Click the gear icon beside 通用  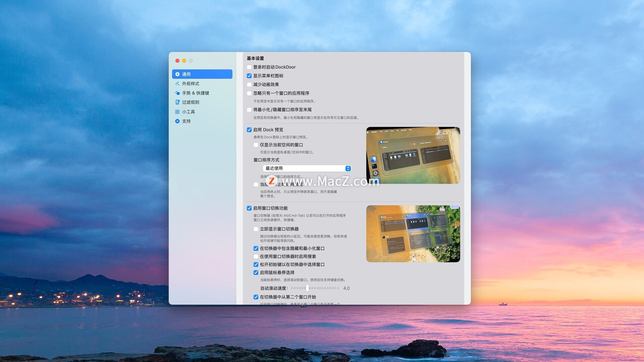coord(177,74)
